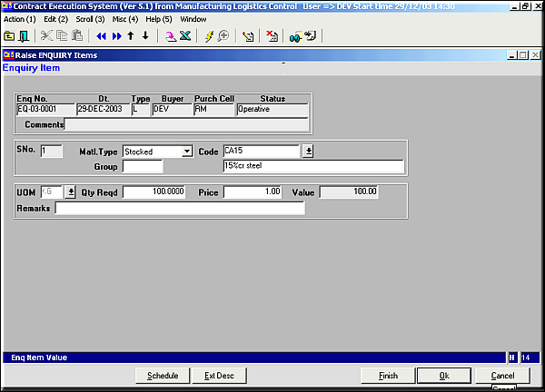The height and width of the screenshot is (392, 545).
Task: Click the scissors cut icon
Action: 46,36
